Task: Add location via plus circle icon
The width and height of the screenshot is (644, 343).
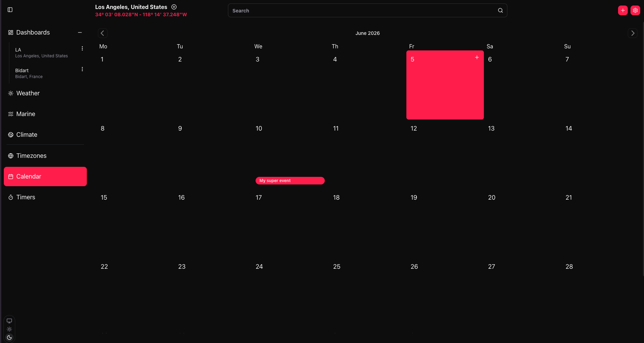Action: pos(174,7)
